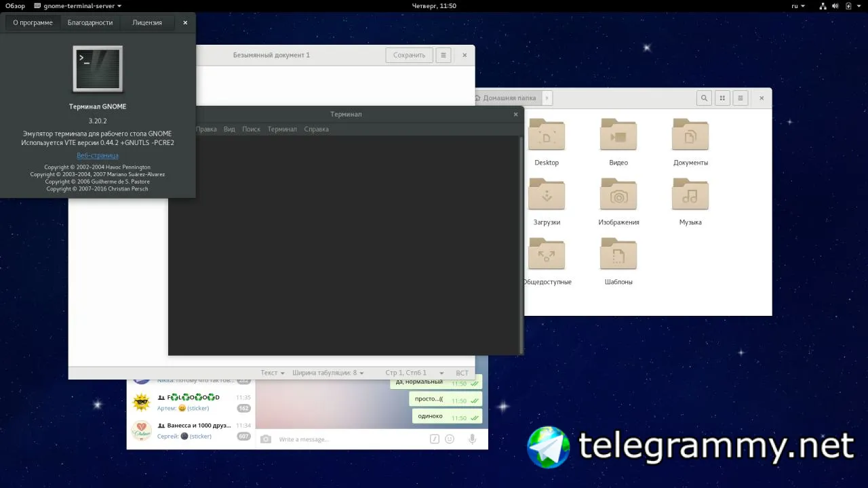Viewport: 868px width, 488px height.
Task: Click the camera attach icon in Telegram
Action: 266,439
